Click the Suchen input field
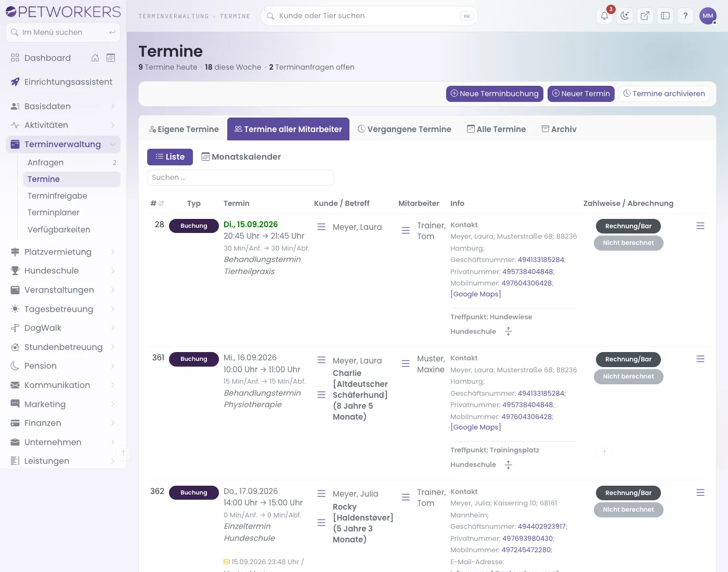Image resolution: width=728 pixels, height=572 pixels. coord(241,177)
